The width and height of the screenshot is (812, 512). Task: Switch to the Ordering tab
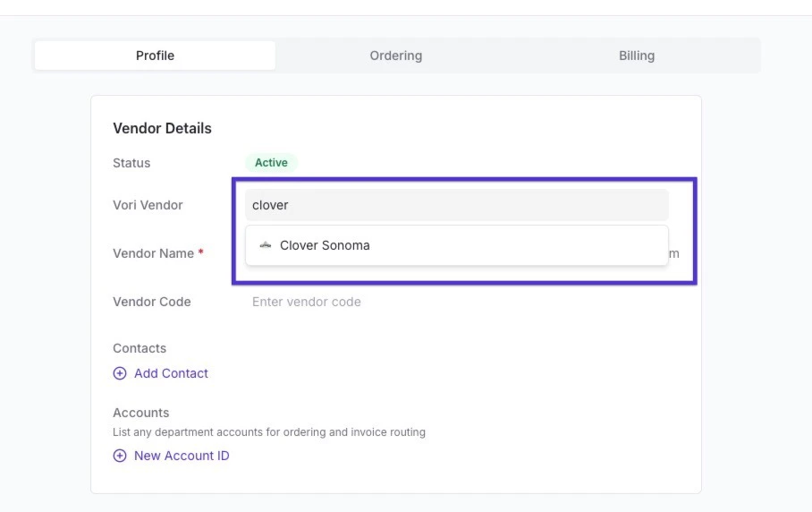coord(395,55)
